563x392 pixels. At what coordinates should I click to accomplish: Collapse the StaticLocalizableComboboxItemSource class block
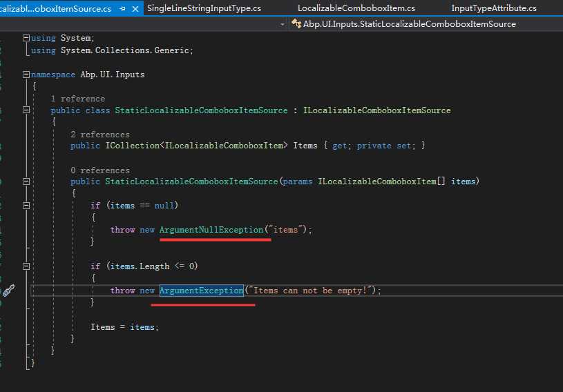point(26,110)
